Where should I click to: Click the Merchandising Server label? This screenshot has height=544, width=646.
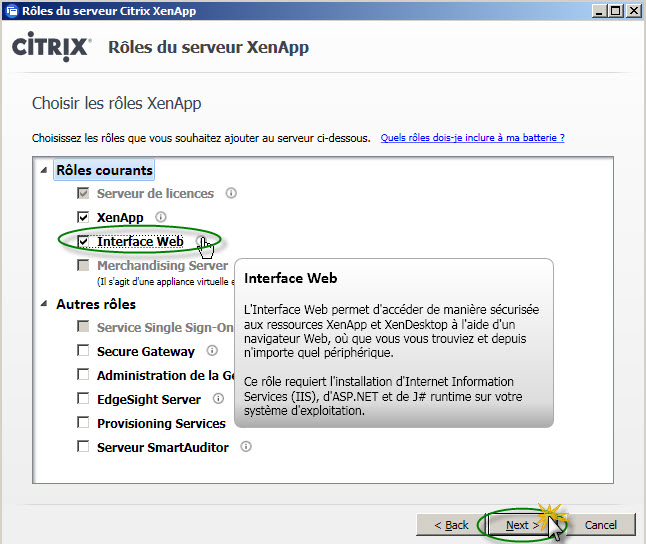tap(162, 265)
